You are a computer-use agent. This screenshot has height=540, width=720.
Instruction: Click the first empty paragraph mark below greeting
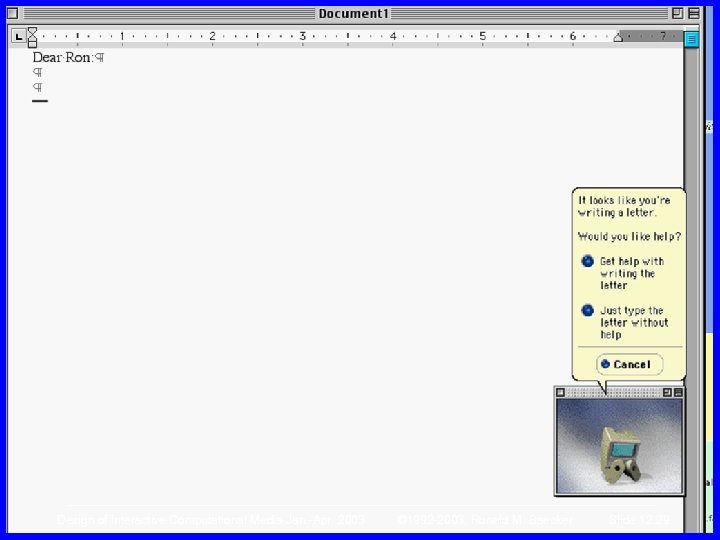pos(38,73)
